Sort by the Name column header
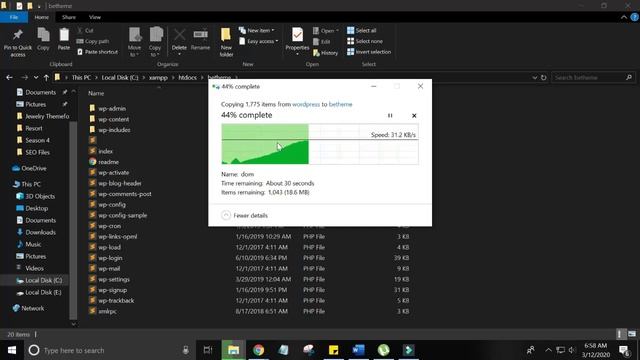This screenshot has height=360, width=640. point(96,93)
